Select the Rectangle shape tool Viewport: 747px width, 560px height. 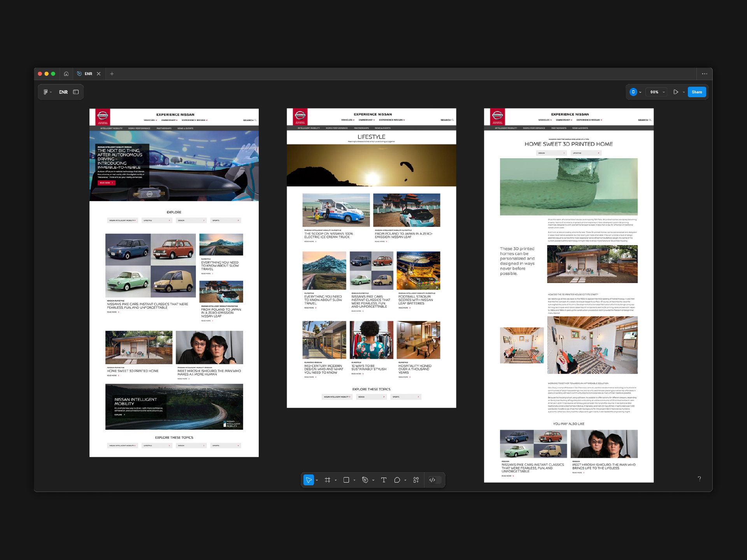tap(346, 480)
